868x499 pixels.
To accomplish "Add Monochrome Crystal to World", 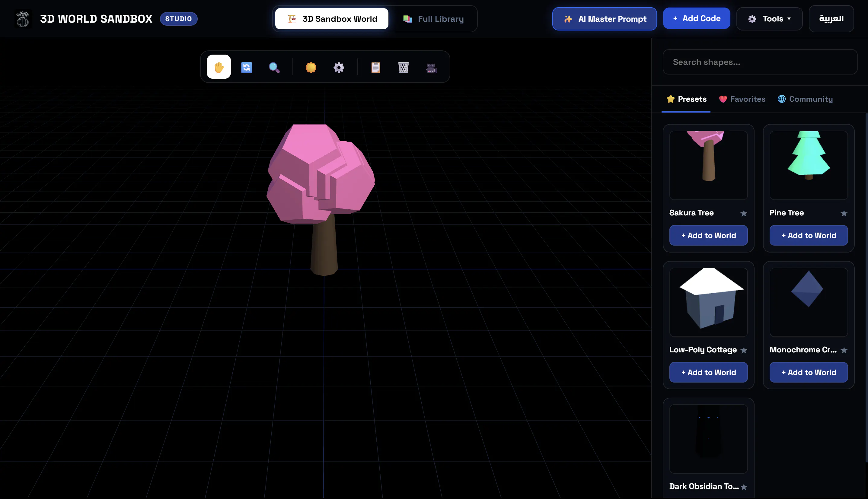I will tap(808, 372).
